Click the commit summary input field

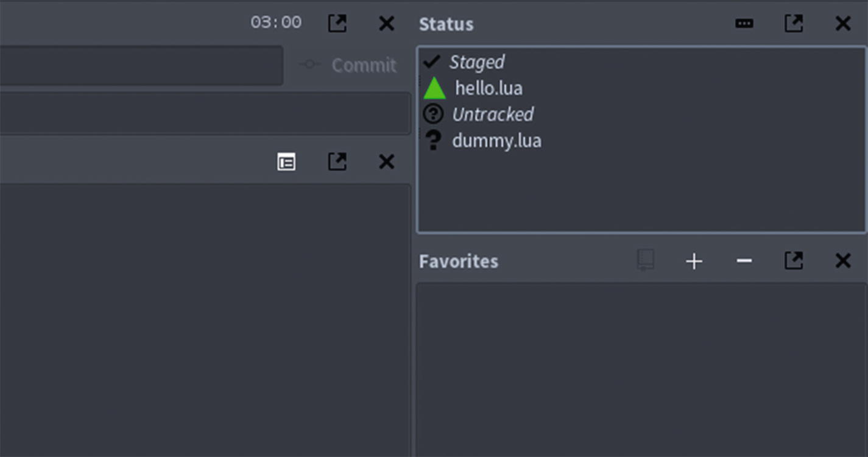(140, 65)
